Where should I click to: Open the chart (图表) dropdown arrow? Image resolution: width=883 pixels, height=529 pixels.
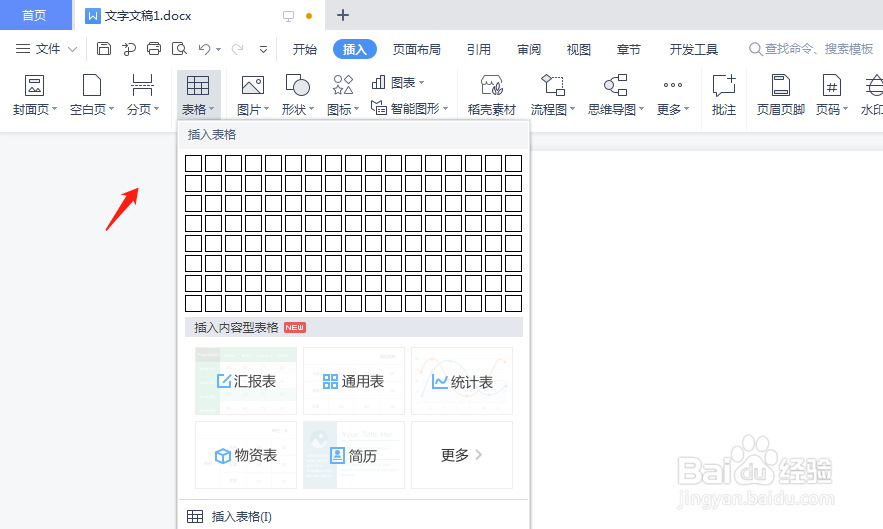click(421, 83)
